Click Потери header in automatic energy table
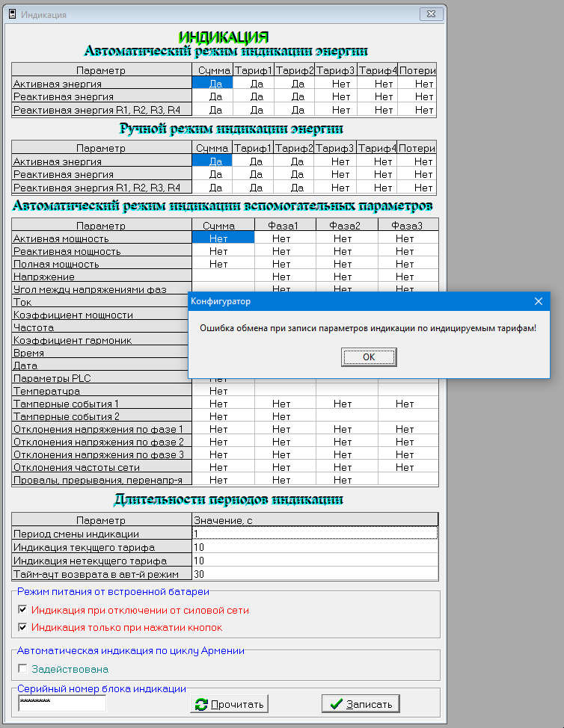The width and height of the screenshot is (564, 728). coord(417,70)
